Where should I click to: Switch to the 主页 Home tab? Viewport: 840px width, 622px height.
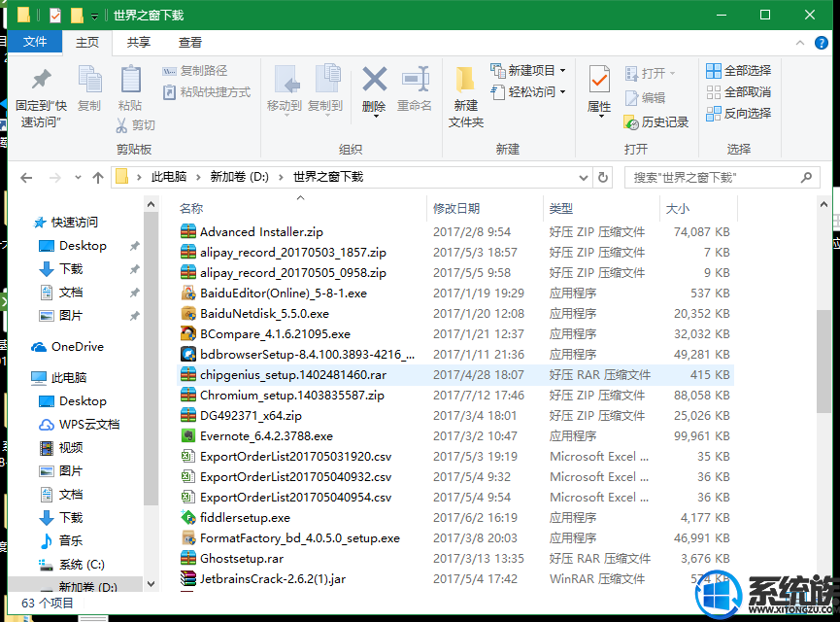[87, 42]
